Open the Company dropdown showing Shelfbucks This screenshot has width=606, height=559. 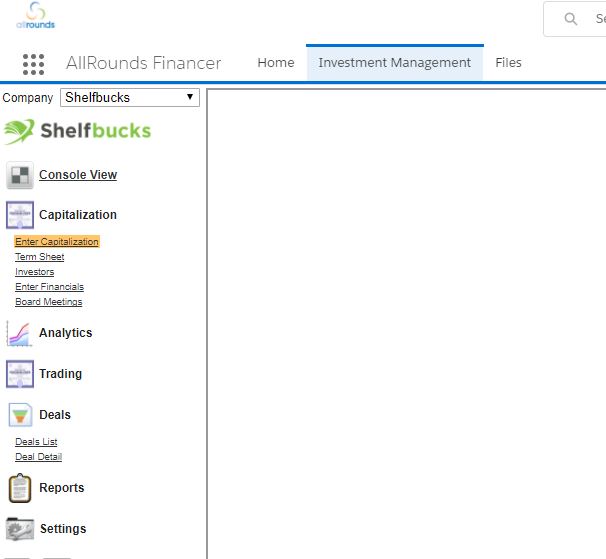[x=130, y=97]
